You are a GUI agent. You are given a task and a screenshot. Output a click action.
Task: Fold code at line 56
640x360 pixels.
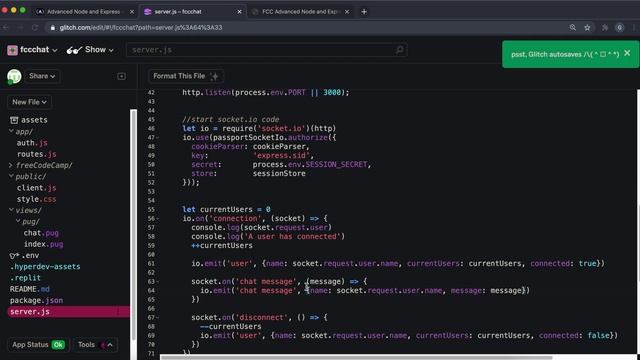coord(158,218)
